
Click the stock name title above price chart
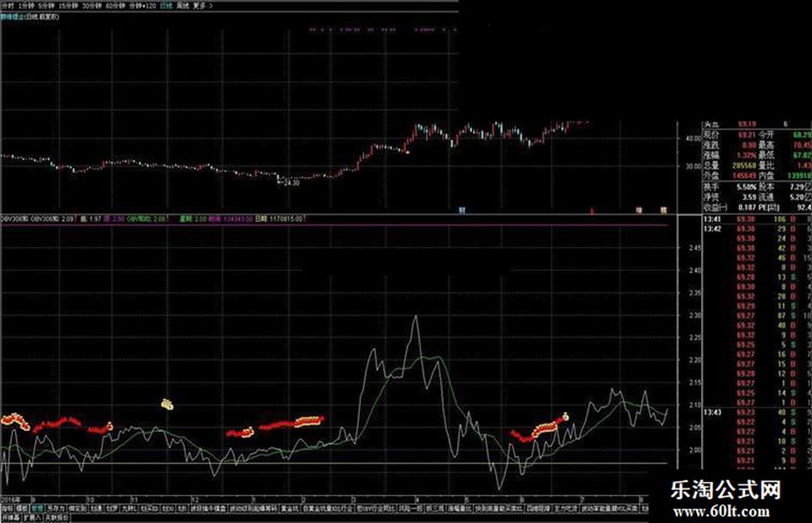coord(30,16)
